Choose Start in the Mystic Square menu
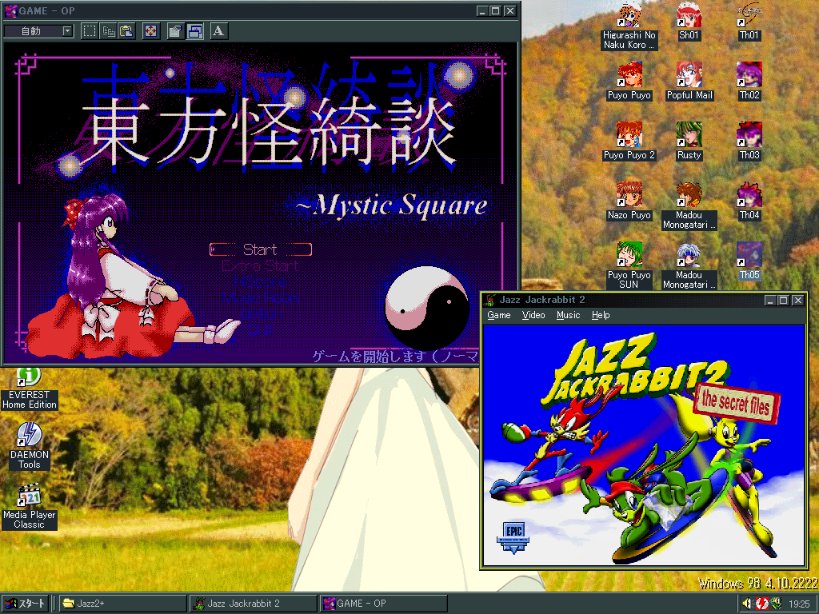Image resolution: width=819 pixels, height=614 pixels. pos(260,250)
